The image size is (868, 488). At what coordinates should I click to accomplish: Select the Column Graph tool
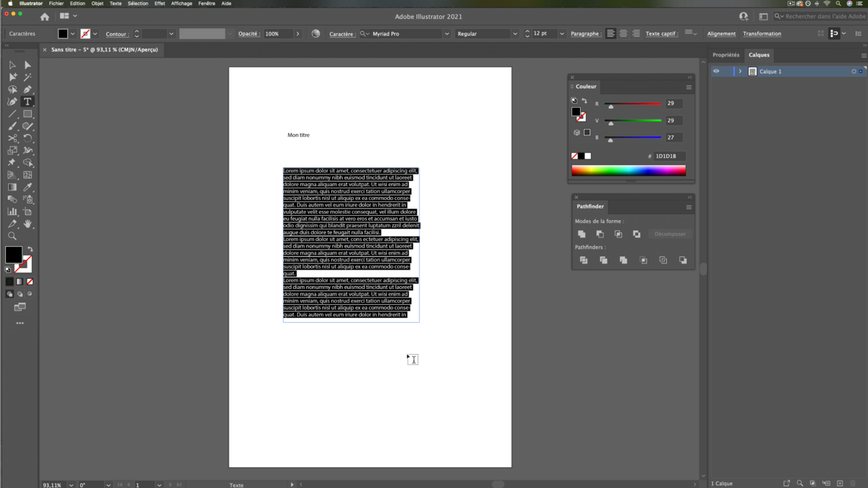coord(12,211)
